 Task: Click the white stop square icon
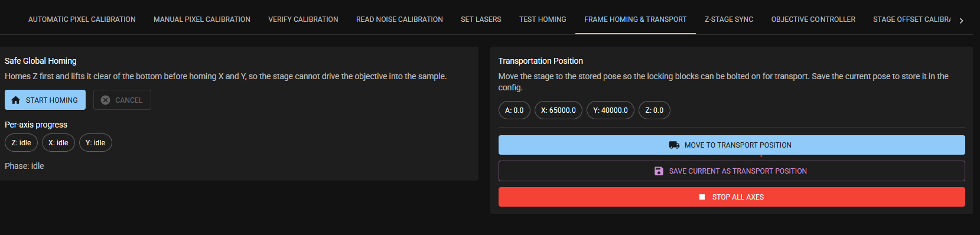tap(702, 197)
